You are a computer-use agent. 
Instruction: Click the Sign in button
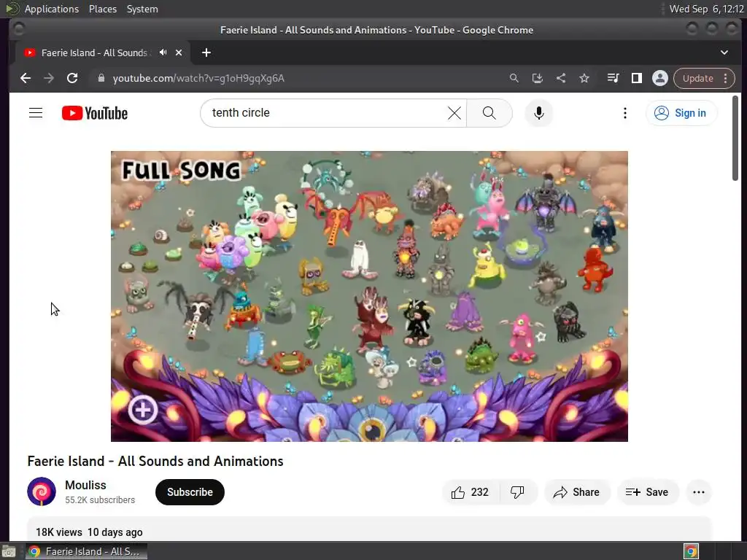pyautogui.click(x=681, y=113)
